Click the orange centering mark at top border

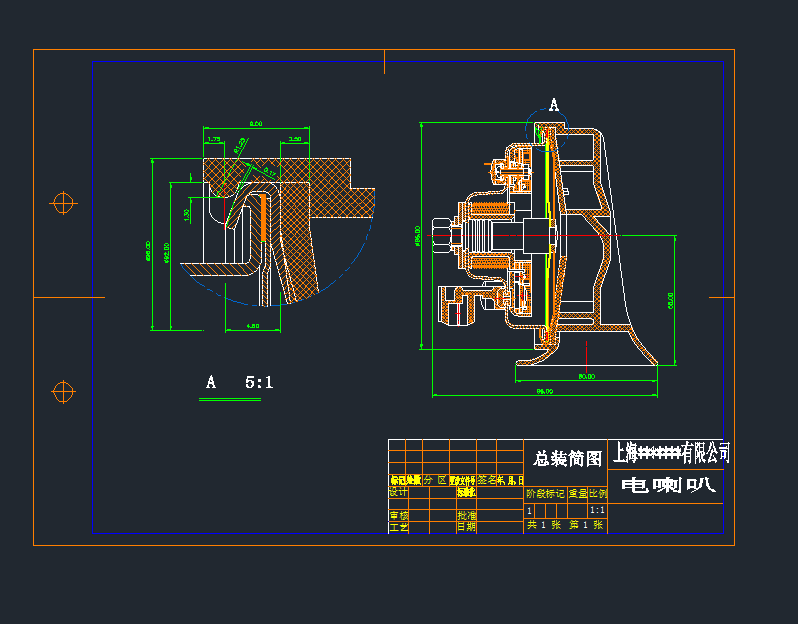click(x=384, y=60)
